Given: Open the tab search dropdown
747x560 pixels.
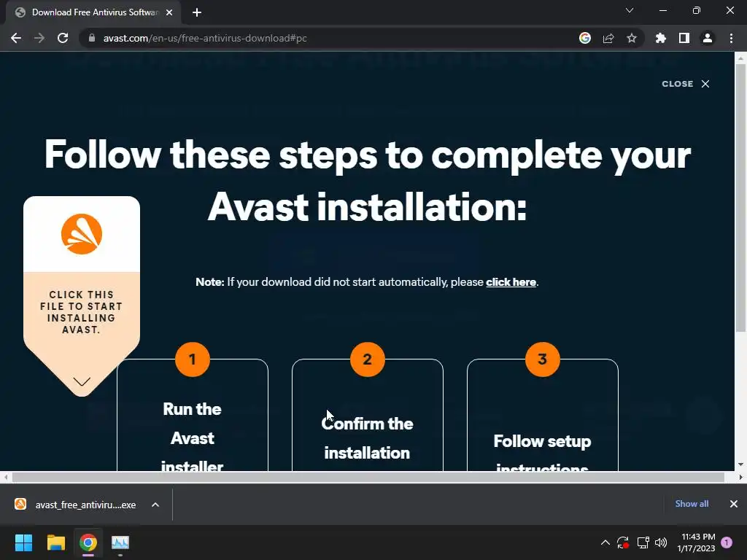Looking at the screenshot, I should 630,10.
